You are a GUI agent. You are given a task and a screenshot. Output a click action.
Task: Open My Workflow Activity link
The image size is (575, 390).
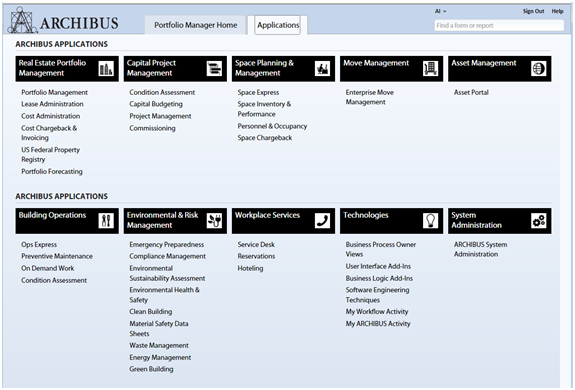click(x=377, y=312)
